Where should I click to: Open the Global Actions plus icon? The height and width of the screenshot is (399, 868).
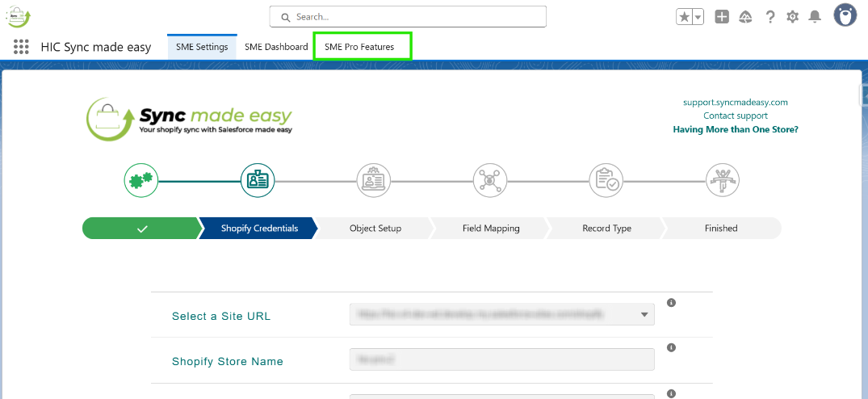pyautogui.click(x=722, y=17)
